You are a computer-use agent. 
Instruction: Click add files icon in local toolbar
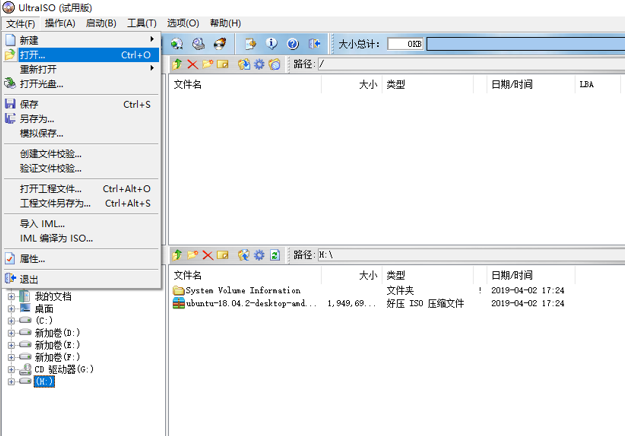point(244,255)
